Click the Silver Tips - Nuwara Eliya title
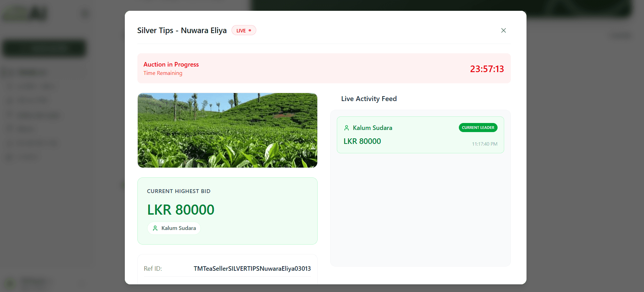The width and height of the screenshot is (644, 292). coord(182,30)
